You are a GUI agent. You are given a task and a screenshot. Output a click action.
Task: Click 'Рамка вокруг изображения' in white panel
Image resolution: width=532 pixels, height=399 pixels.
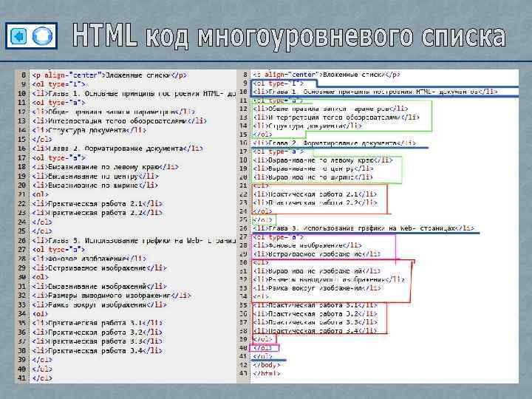click(x=316, y=288)
